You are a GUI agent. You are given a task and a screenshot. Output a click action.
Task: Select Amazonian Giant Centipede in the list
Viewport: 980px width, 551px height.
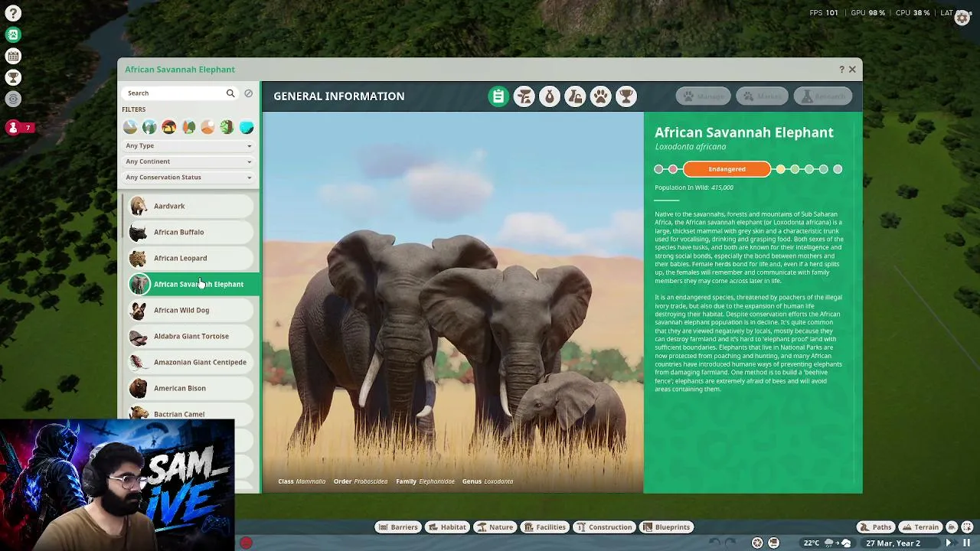point(191,362)
